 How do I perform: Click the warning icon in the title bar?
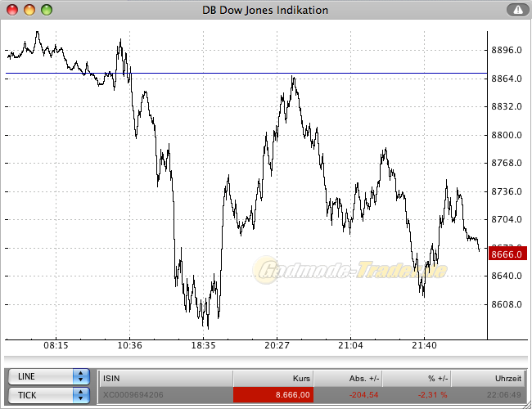(518, 10)
